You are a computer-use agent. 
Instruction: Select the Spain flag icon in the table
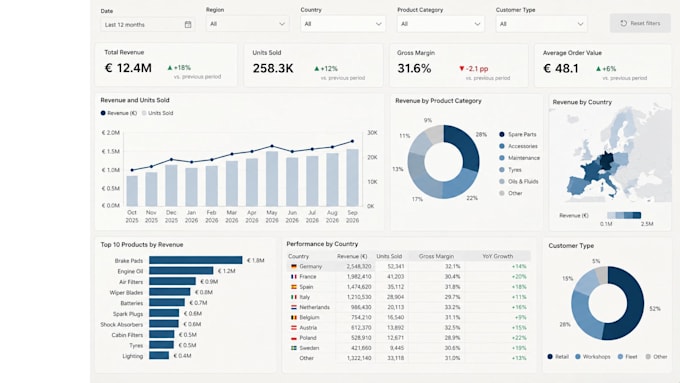pos(294,287)
